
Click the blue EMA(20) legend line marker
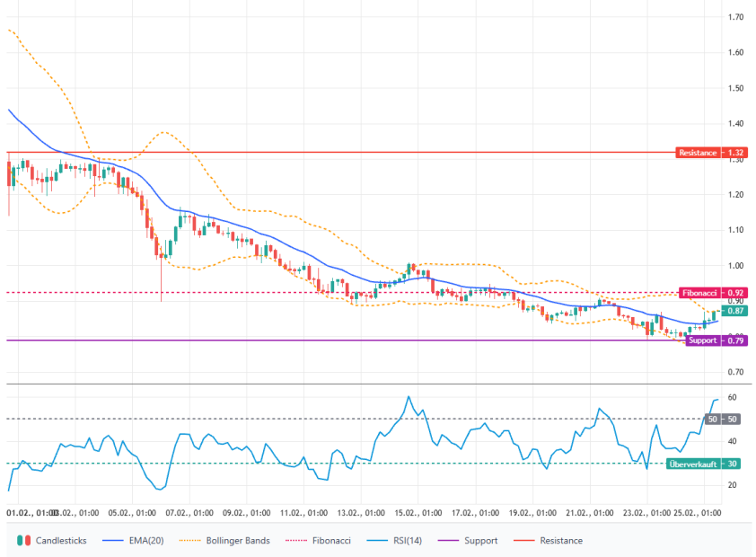(111, 541)
